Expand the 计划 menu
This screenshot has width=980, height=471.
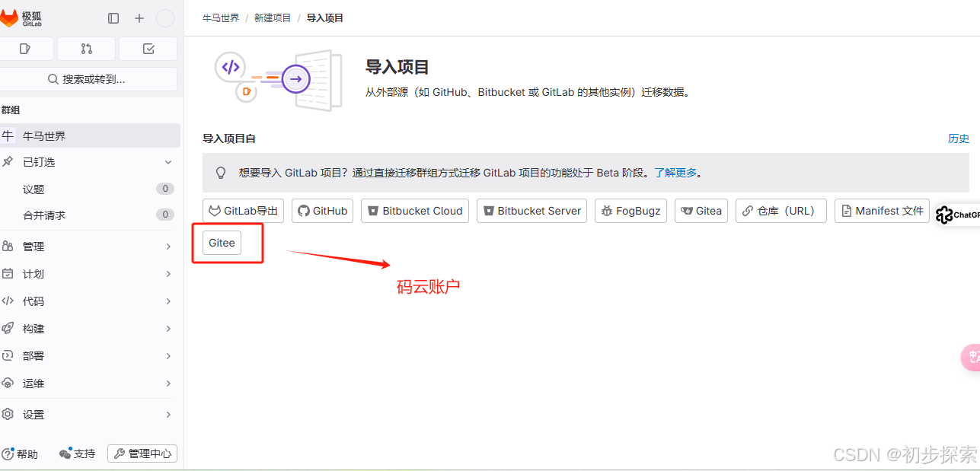tap(90, 274)
